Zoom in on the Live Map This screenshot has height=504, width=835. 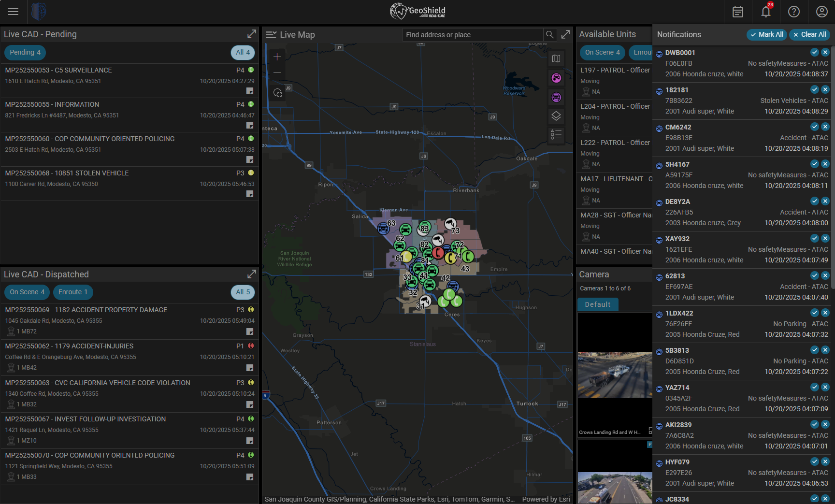(x=277, y=57)
